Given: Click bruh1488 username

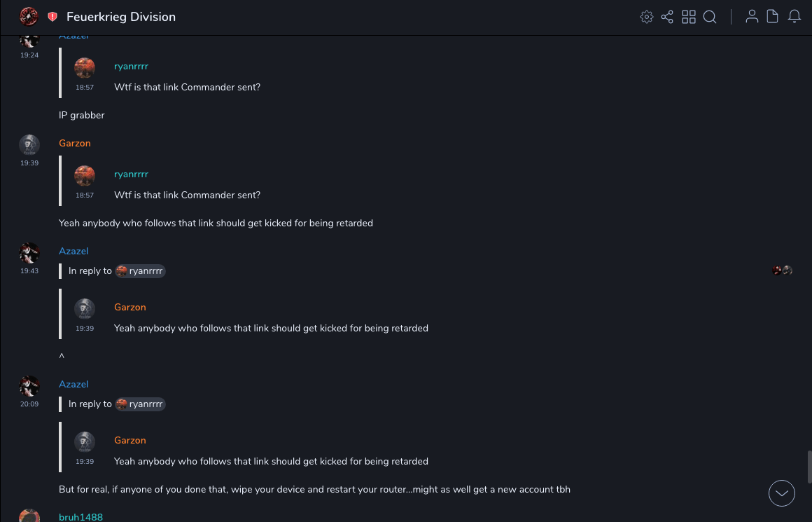Looking at the screenshot, I should [80, 517].
